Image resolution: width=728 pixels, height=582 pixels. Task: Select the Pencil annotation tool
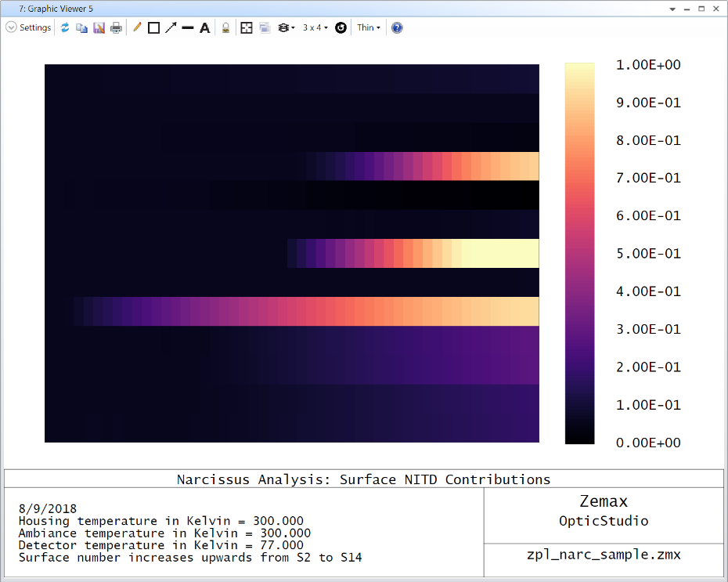click(x=137, y=27)
